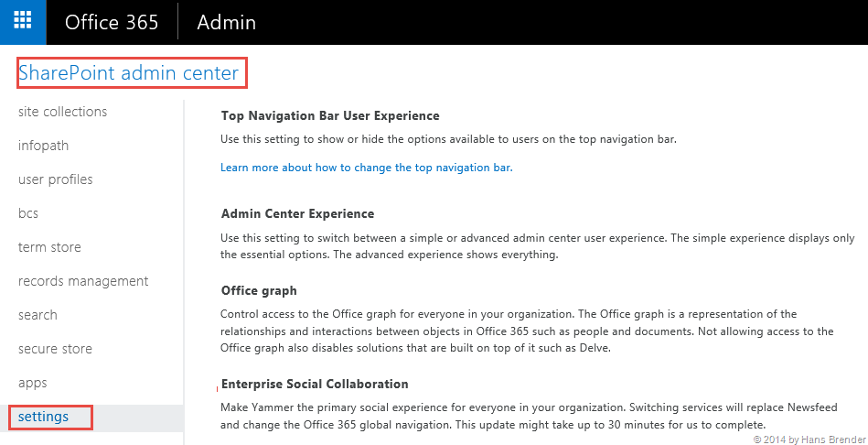Open records management page

click(x=83, y=281)
